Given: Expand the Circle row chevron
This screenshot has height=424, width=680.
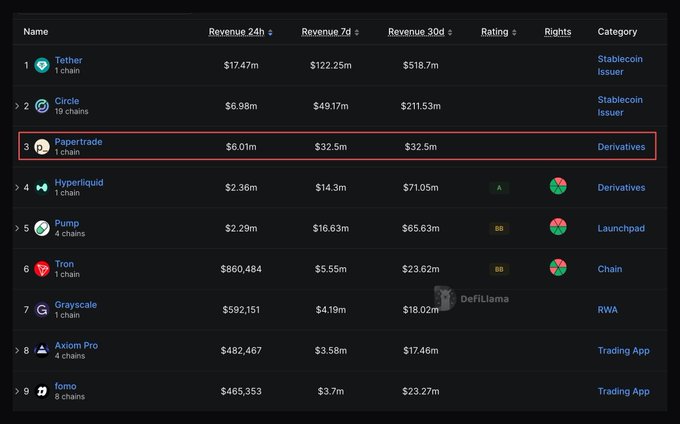Looking at the screenshot, I should point(17,106).
